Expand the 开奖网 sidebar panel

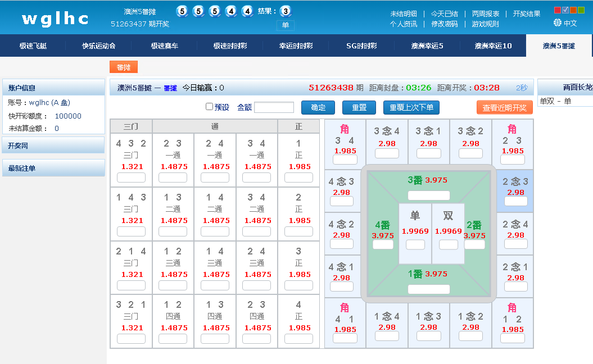(x=53, y=145)
